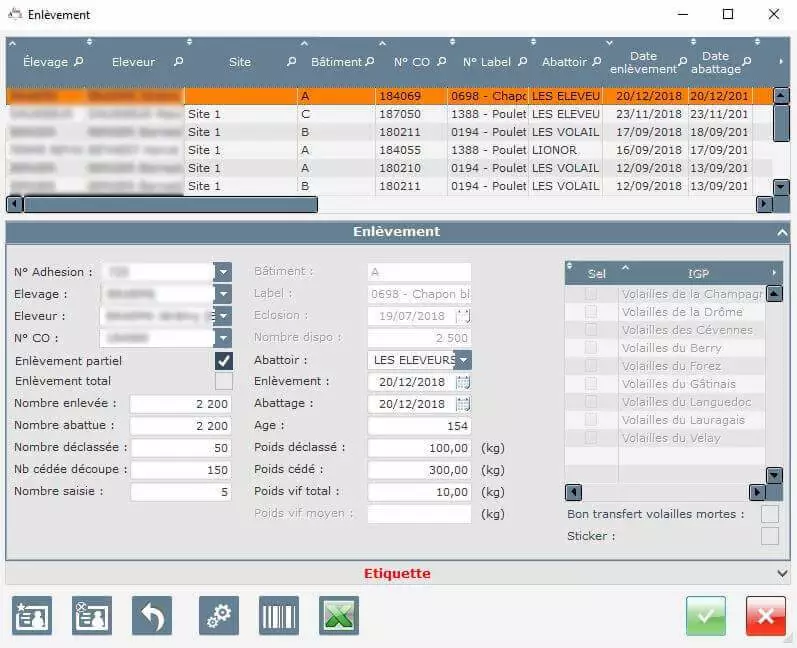Click search icon in Bâtiment column header
Image resolution: width=797 pixels, height=648 pixels.
370,61
